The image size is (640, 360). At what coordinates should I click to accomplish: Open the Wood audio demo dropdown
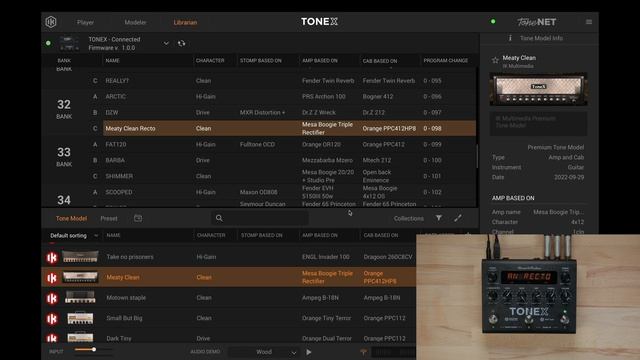264,352
